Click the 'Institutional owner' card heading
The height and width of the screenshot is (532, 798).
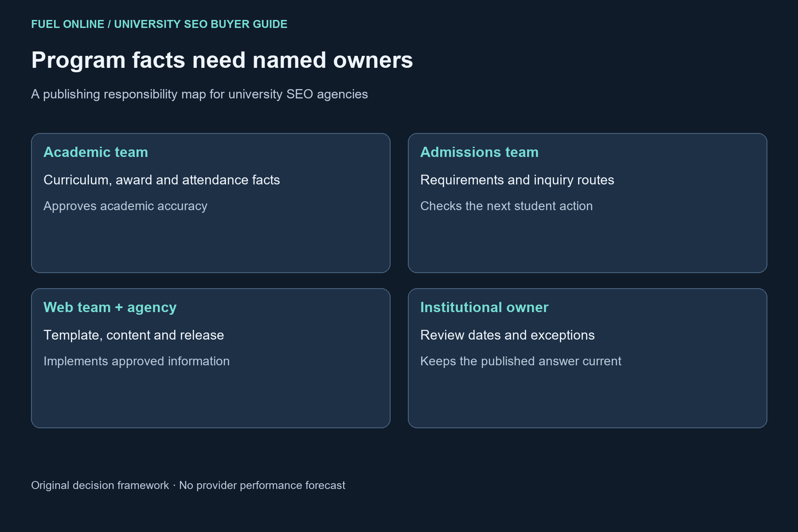point(484,307)
